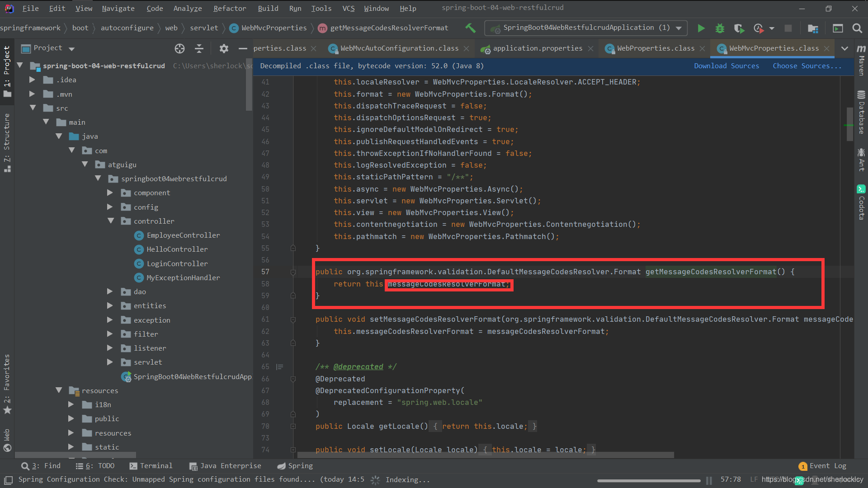Expand the dao package

tap(110, 292)
